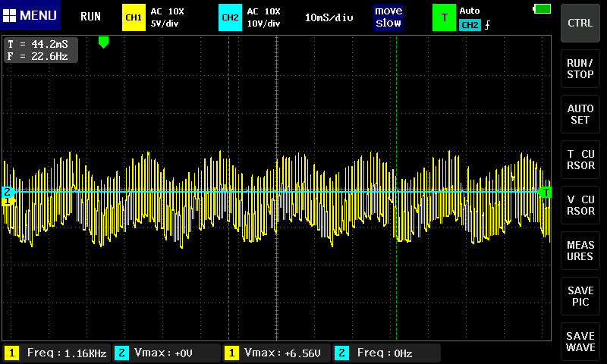The image size is (607, 364).
Task: Click the green trigger level marker on right
Action: (545, 193)
